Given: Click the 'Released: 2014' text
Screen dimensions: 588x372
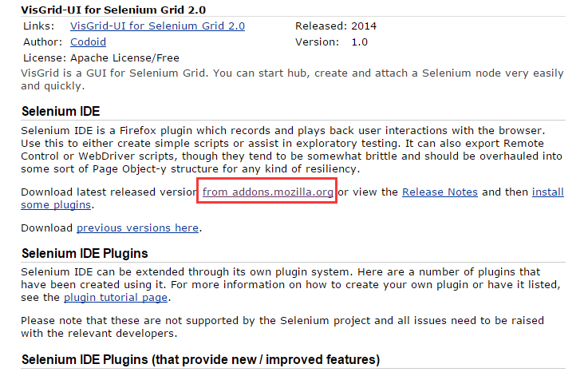Looking at the screenshot, I should (x=336, y=26).
